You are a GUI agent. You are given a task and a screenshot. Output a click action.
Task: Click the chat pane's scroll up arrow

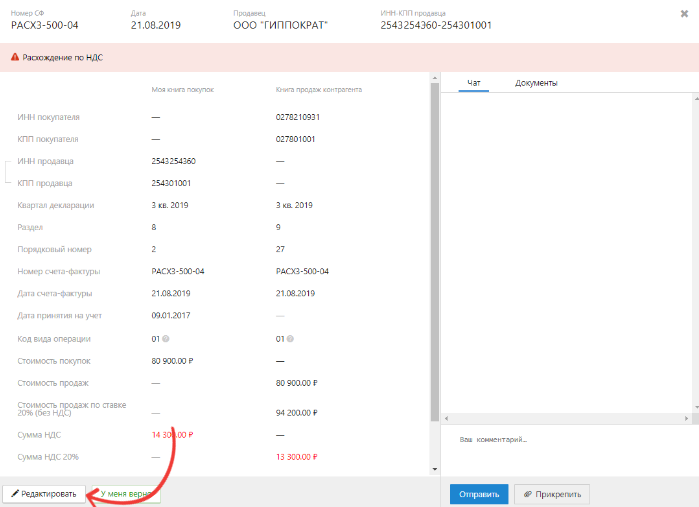[x=696, y=98]
